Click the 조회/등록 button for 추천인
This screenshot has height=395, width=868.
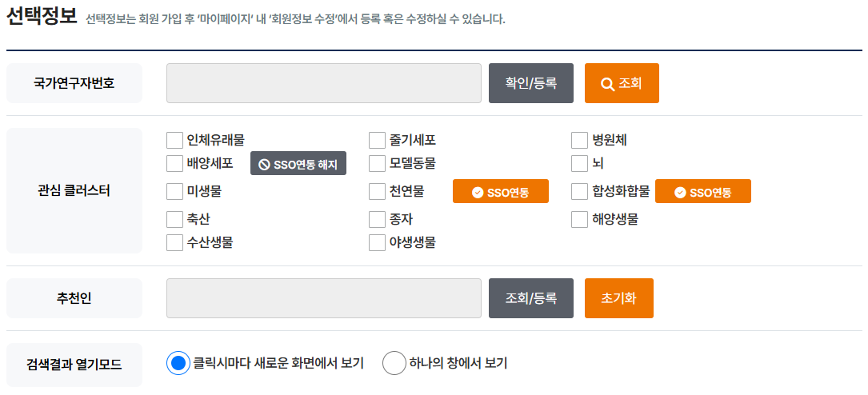(530, 298)
